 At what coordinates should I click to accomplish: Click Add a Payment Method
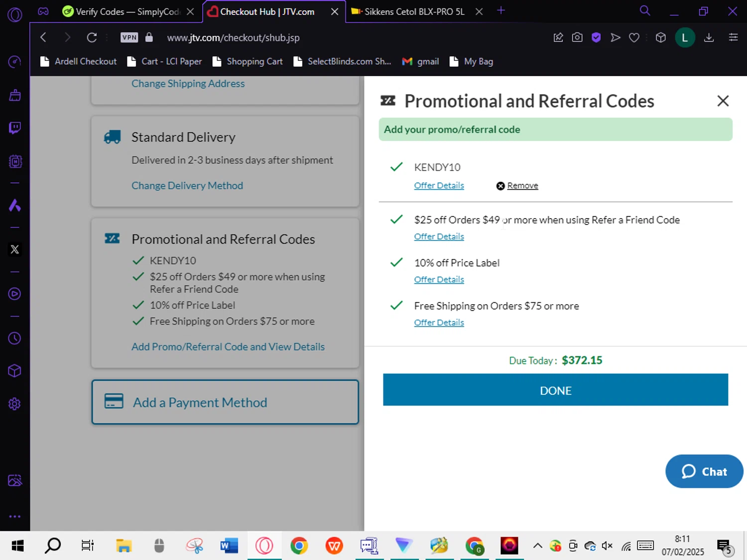[x=225, y=402]
